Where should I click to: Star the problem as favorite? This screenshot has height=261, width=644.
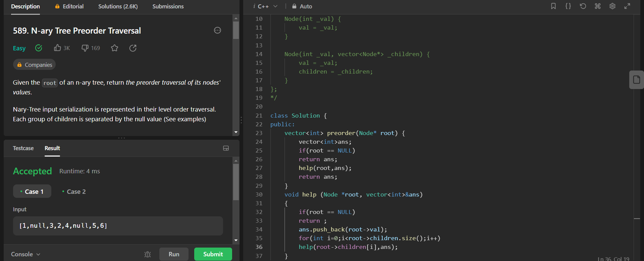coord(115,48)
